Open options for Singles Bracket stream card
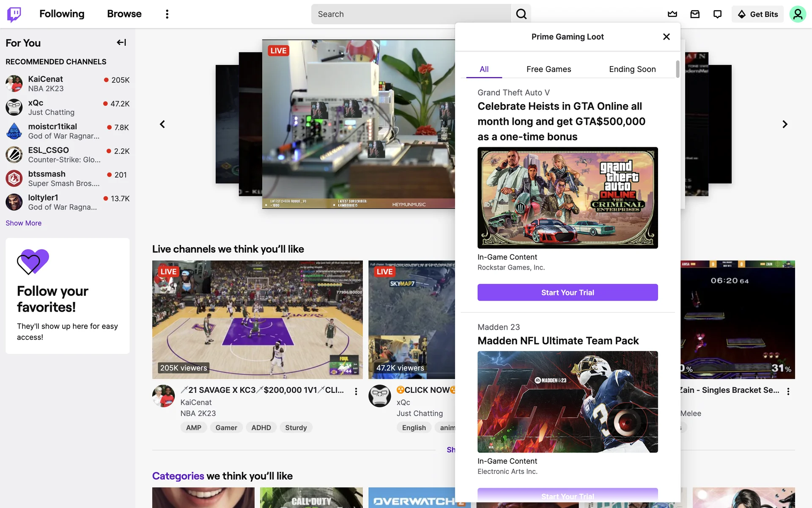This screenshot has width=812, height=508. point(788,391)
